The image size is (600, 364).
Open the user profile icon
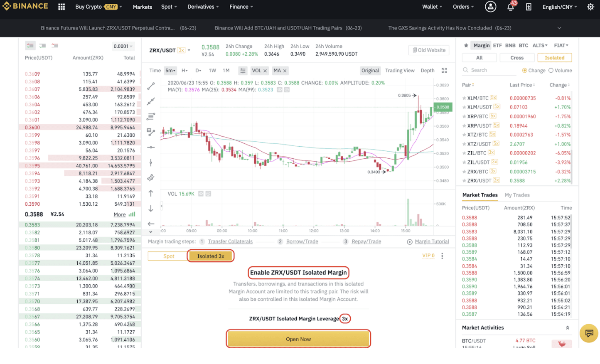point(491,7)
